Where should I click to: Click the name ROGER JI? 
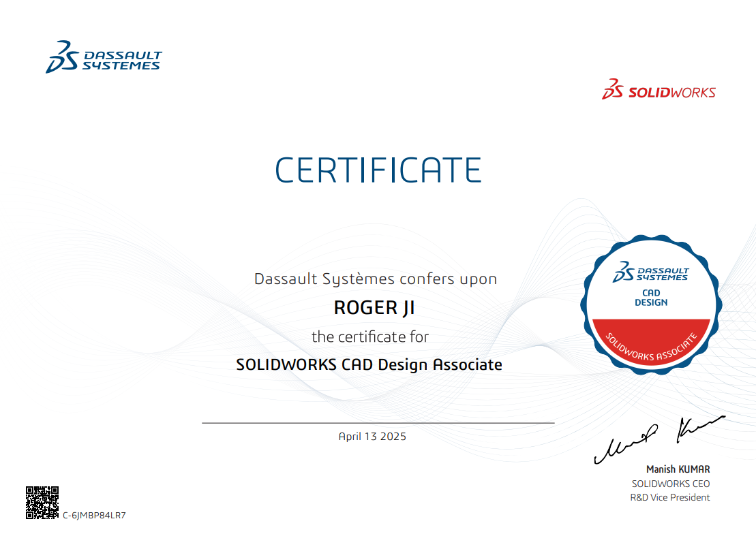(374, 308)
